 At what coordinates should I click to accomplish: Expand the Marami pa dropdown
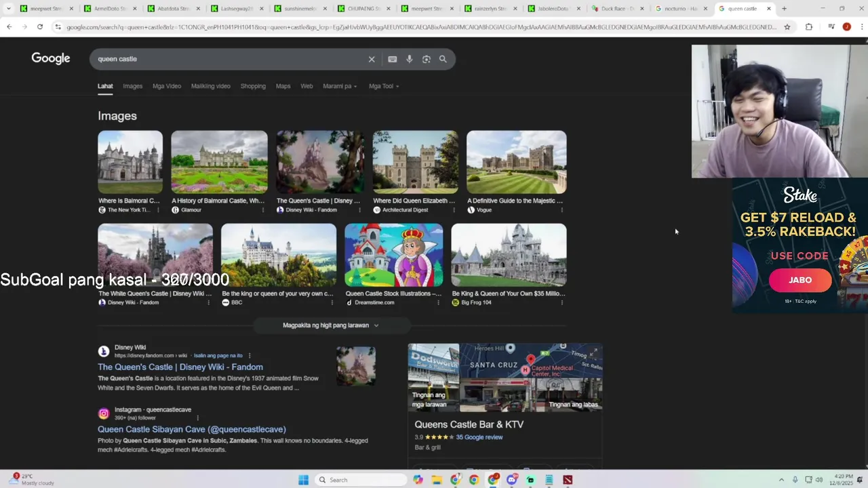340,86
